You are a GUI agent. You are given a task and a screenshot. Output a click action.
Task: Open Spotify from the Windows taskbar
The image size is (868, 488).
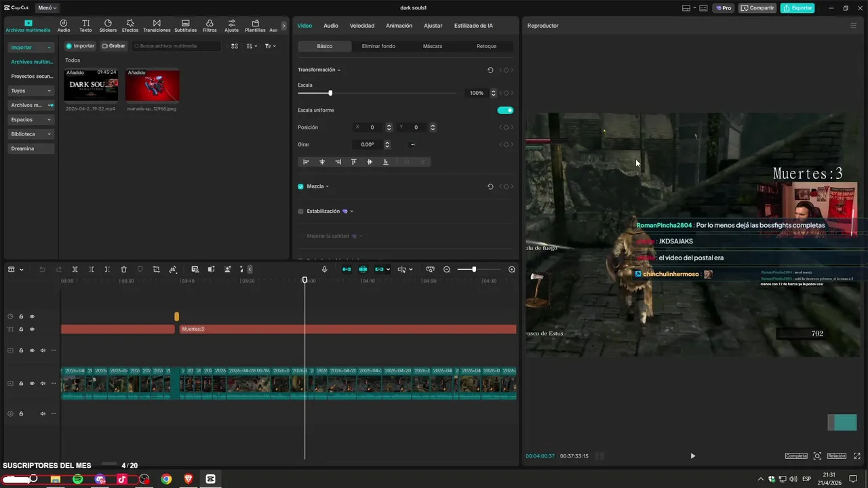(77, 479)
